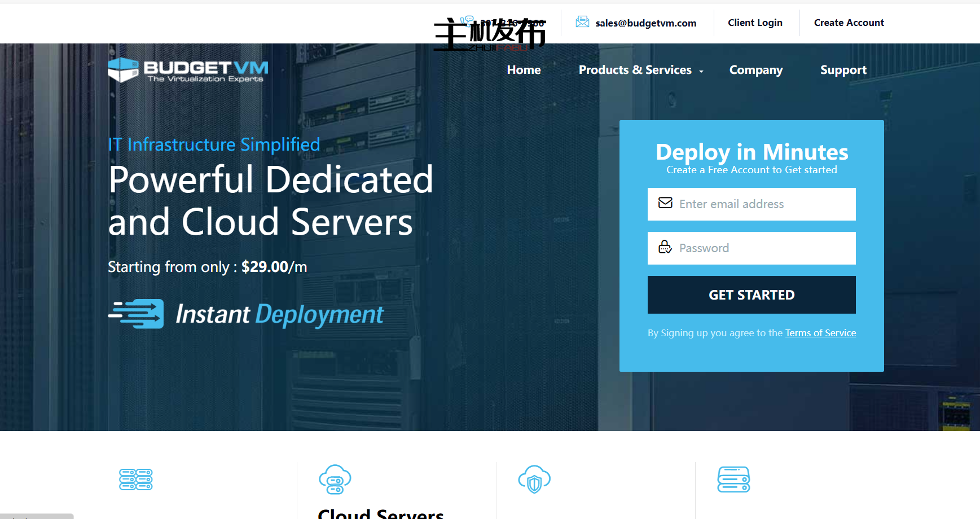Open the Company menu
The height and width of the screenshot is (519, 980).
(x=755, y=70)
